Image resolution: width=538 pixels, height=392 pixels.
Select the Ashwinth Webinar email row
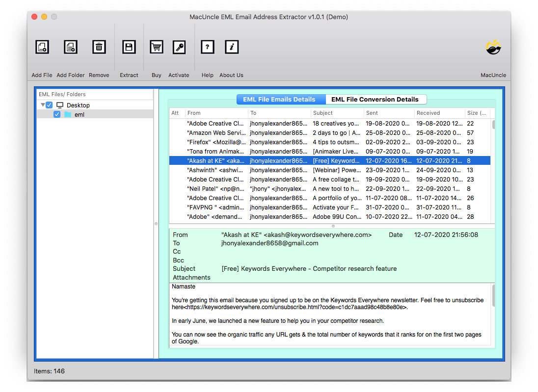pyautogui.click(x=330, y=170)
